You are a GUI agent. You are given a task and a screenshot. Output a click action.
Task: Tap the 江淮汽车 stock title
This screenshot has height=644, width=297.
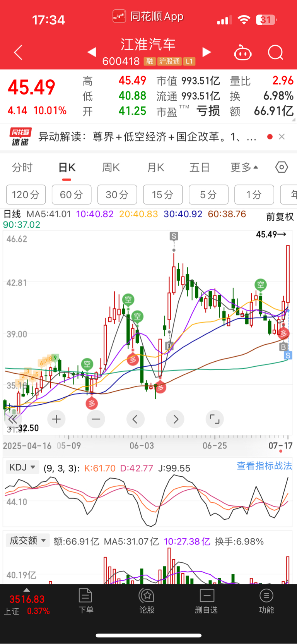pos(148,44)
